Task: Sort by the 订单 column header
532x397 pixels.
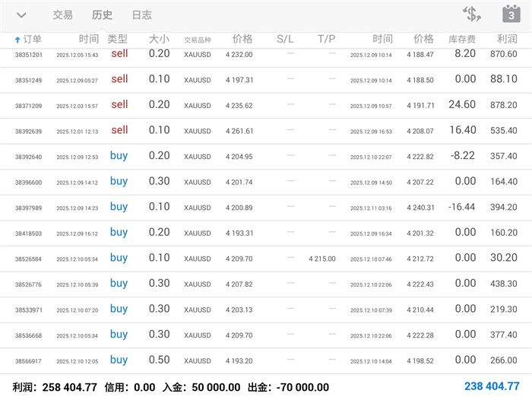Action: [x=32, y=40]
